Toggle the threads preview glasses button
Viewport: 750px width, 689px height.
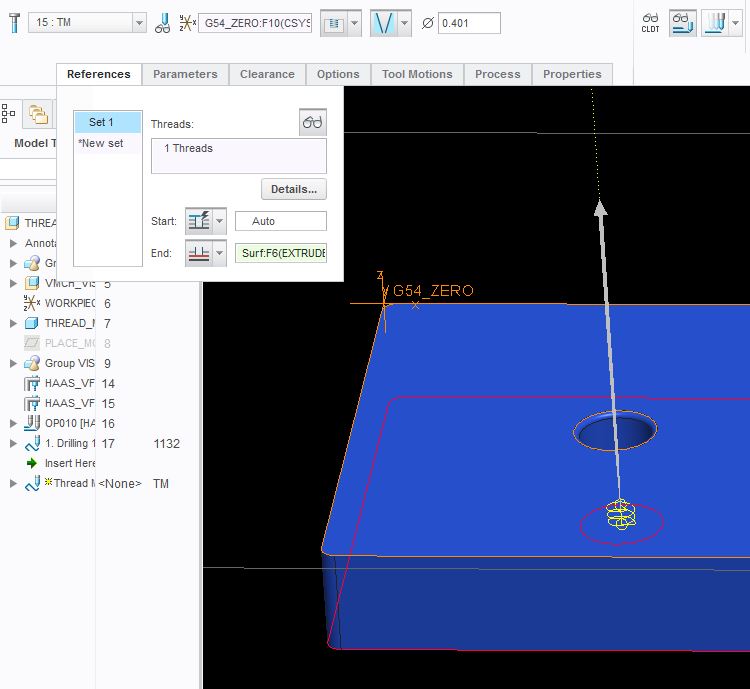(313, 122)
